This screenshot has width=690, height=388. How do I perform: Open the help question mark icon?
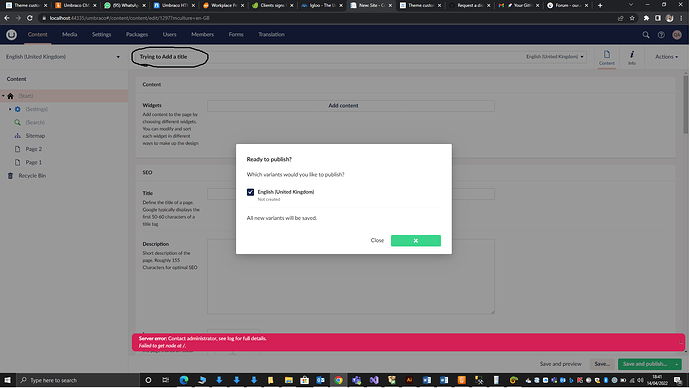pos(661,35)
